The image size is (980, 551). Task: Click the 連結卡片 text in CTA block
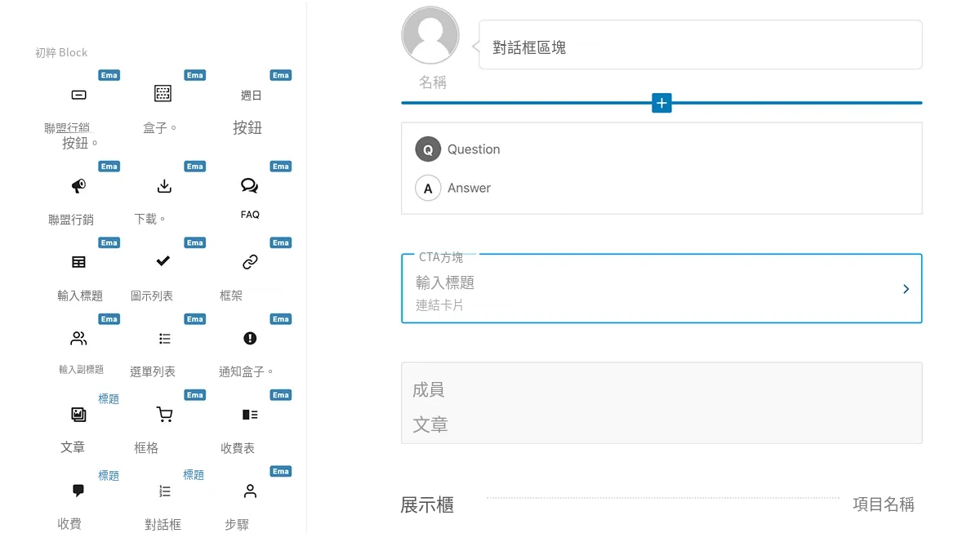(439, 305)
